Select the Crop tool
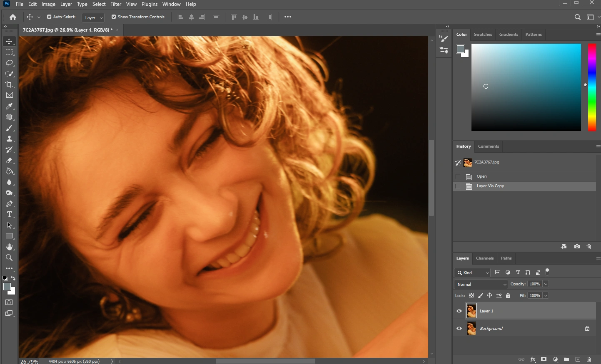The image size is (601, 364). tap(9, 84)
